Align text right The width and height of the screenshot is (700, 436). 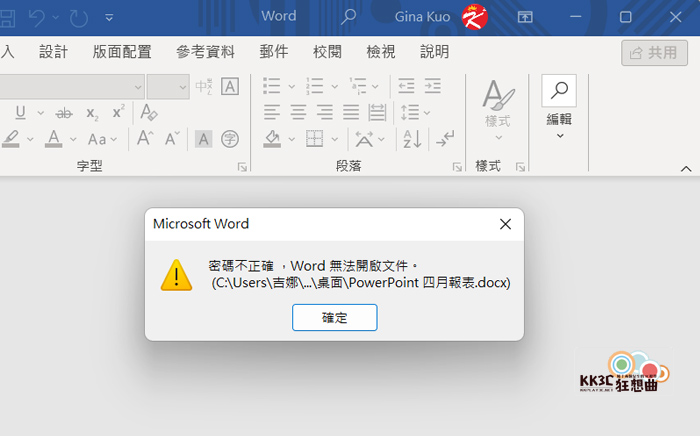click(x=325, y=112)
